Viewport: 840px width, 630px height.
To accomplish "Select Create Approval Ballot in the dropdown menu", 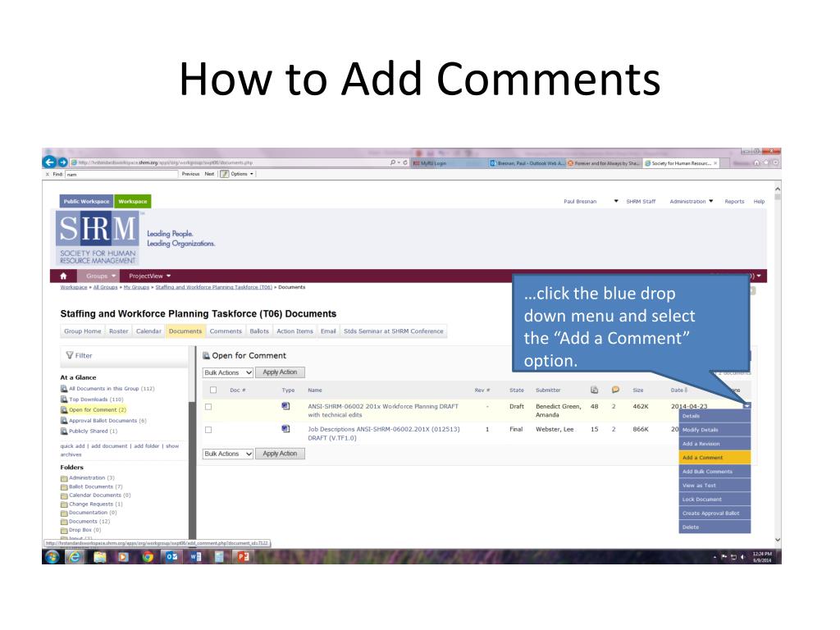I will [x=714, y=514].
